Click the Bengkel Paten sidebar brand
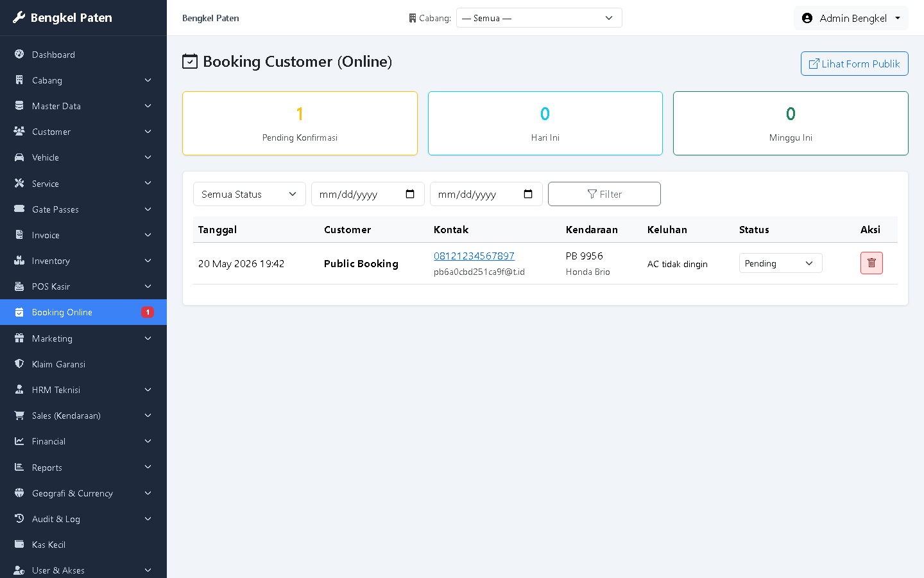The height and width of the screenshot is (578, 924). coord(63,17)
